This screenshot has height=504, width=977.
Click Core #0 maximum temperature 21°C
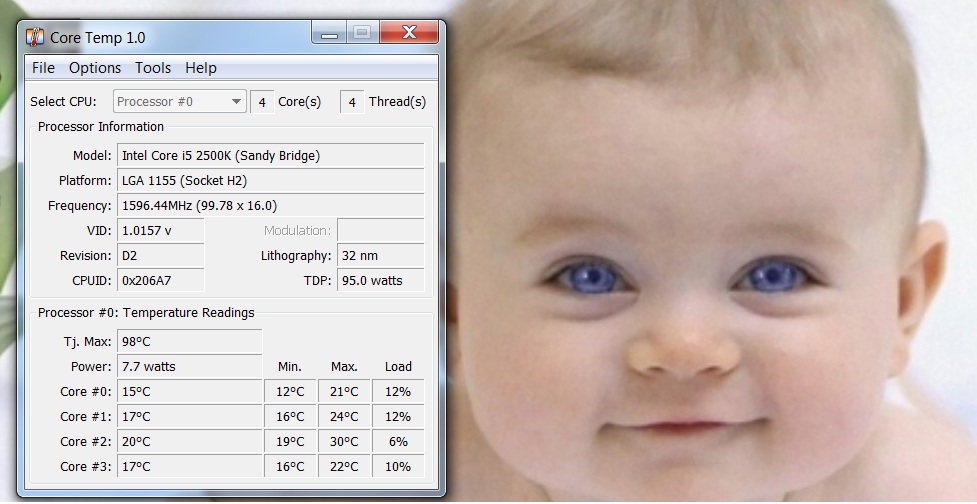click(x=344, y=392)
